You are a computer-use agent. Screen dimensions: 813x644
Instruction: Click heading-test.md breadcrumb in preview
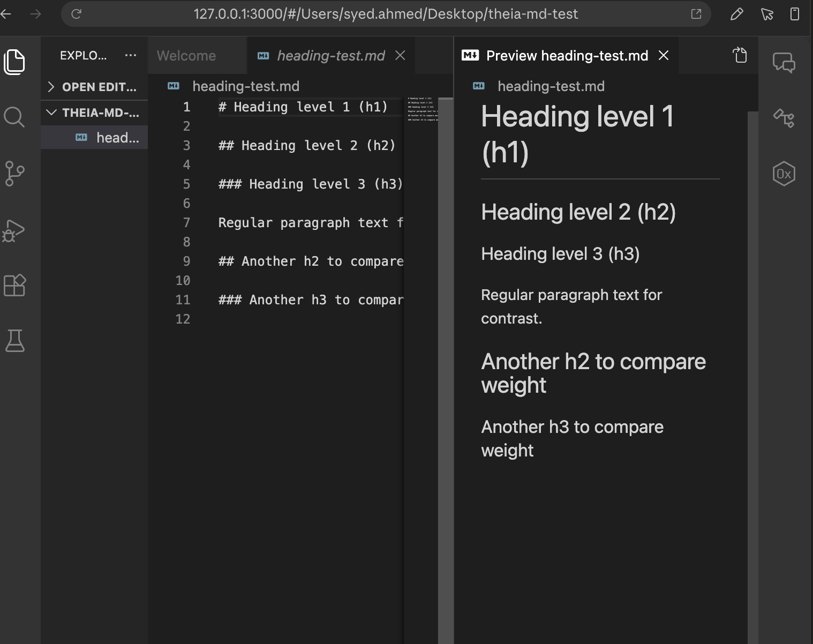(x=551, y=86)
